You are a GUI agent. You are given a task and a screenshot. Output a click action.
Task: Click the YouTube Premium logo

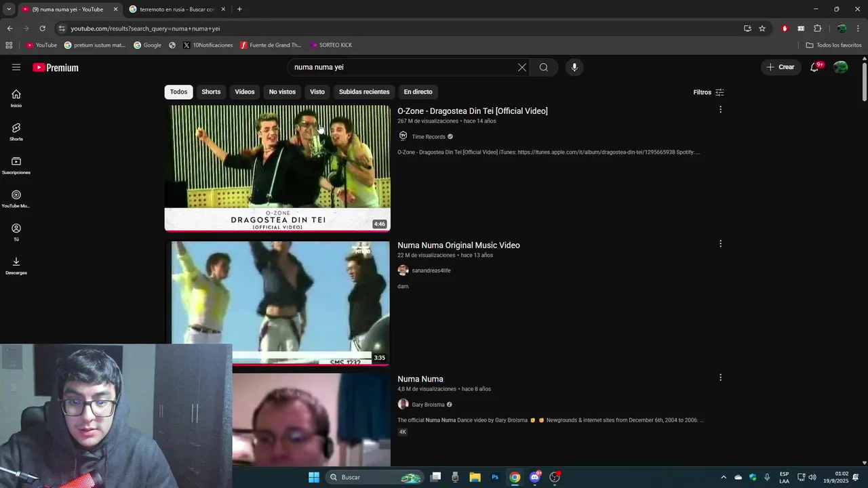point(56,67)
